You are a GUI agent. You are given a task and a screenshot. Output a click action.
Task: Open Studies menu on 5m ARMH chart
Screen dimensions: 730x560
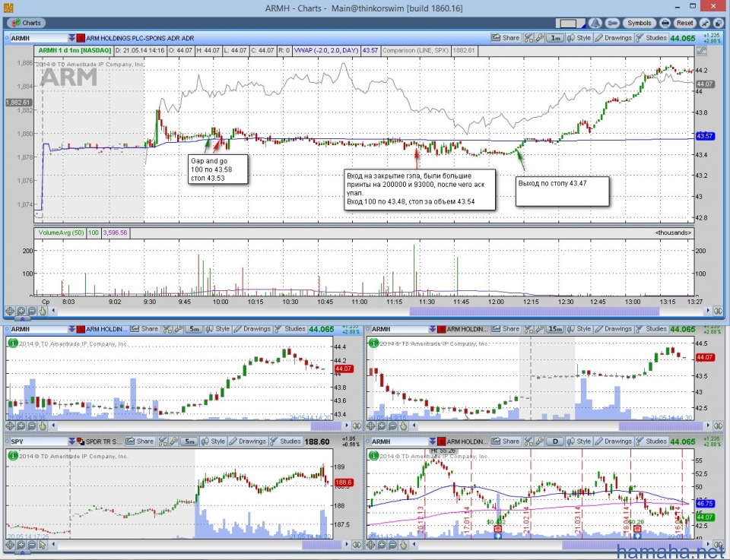[290, 329]
